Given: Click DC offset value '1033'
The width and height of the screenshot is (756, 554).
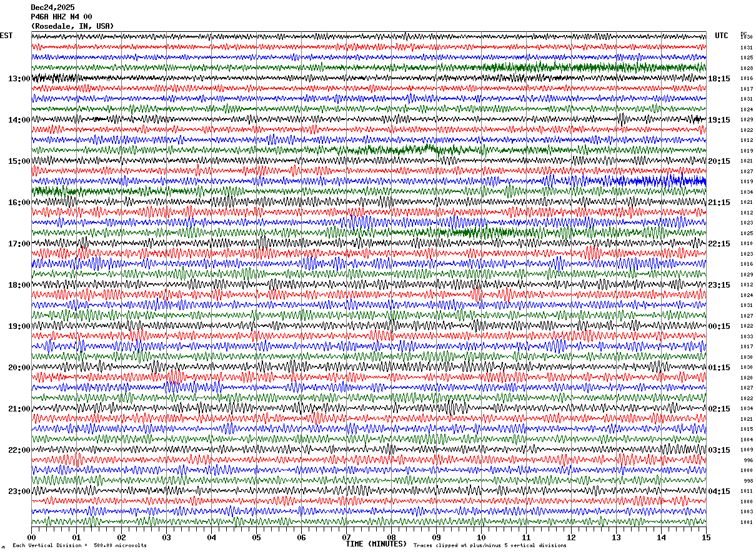Looking at the screenshot, I should coord(746,336).
